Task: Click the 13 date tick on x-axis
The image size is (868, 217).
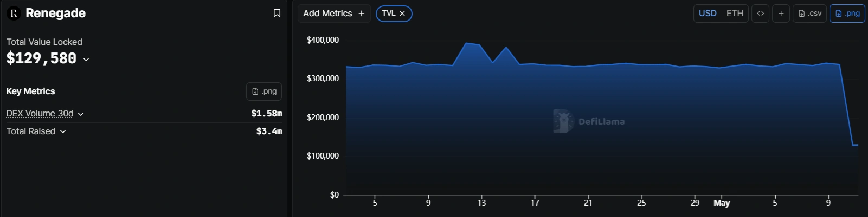Action: (x=481, y=203)
